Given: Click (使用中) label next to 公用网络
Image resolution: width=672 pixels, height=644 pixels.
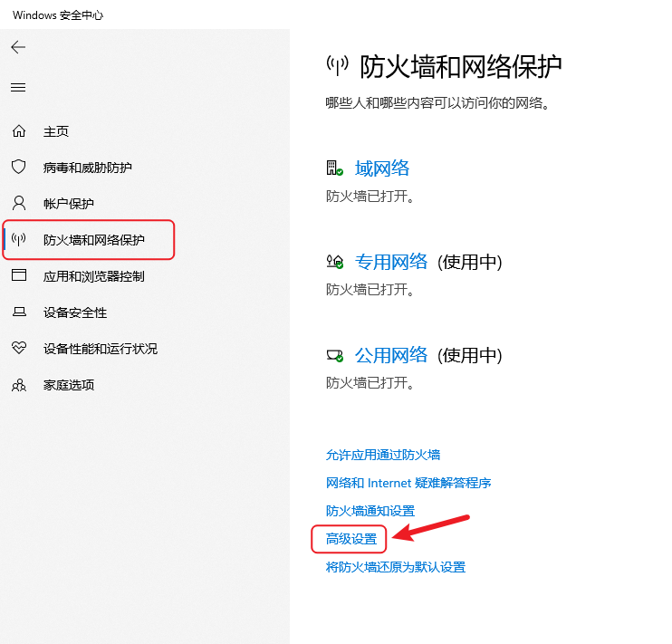Looking at the screenshot, I should pyautogui.click(x=470, y=355).
